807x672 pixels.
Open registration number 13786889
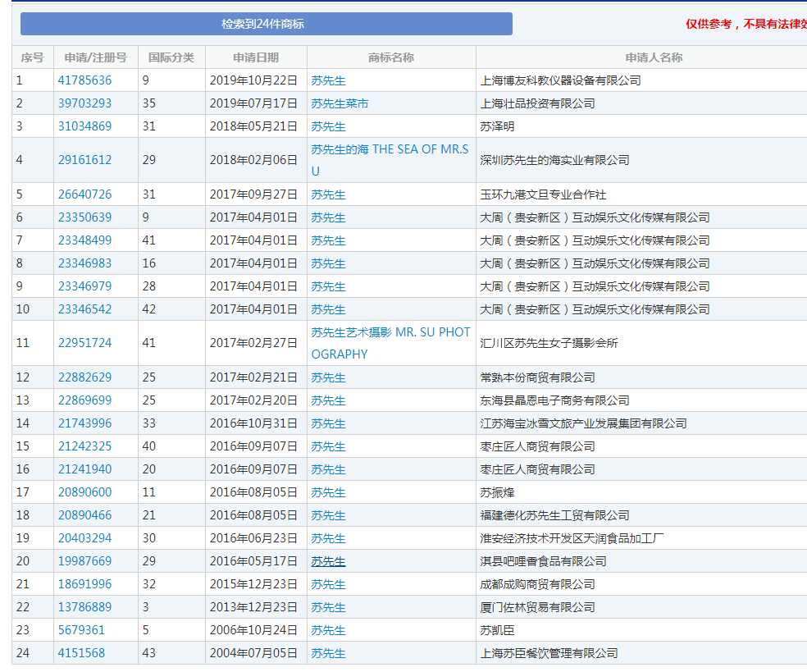tap(84, 607)
